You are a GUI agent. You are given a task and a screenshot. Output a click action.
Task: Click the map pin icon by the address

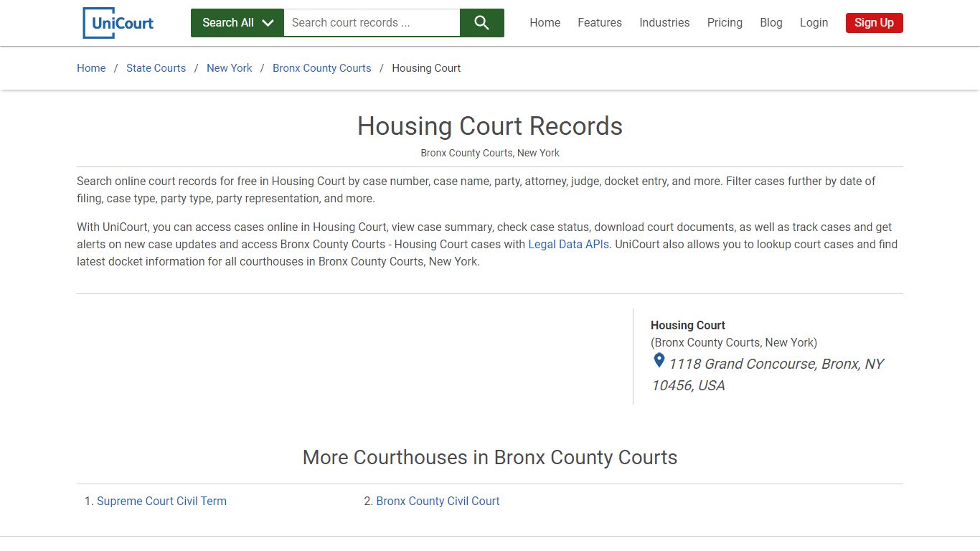pos(659,361)
